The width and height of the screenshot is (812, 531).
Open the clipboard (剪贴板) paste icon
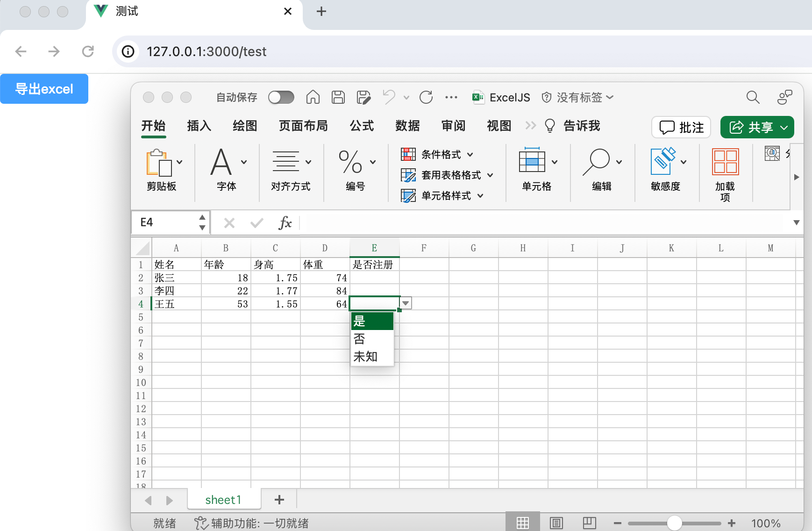[159, 163]
